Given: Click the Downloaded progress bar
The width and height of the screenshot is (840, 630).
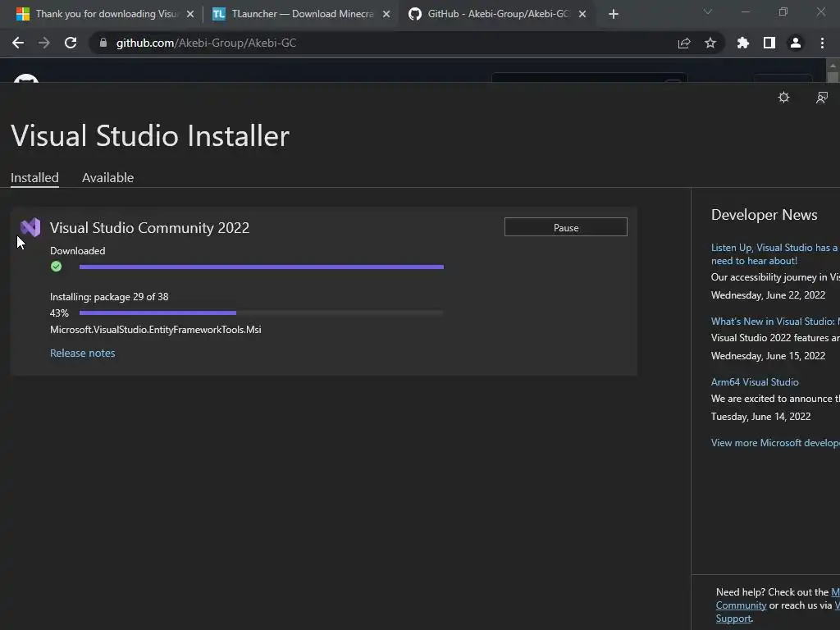Looking at the screenshot, I should [x=262, y=267].
